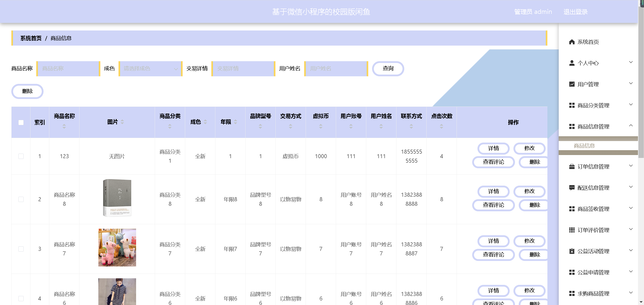Viewport: 644px width, 305px height.
Task: Click the briefcase icon for 订单信息管理
Action: tap(572, 166)
